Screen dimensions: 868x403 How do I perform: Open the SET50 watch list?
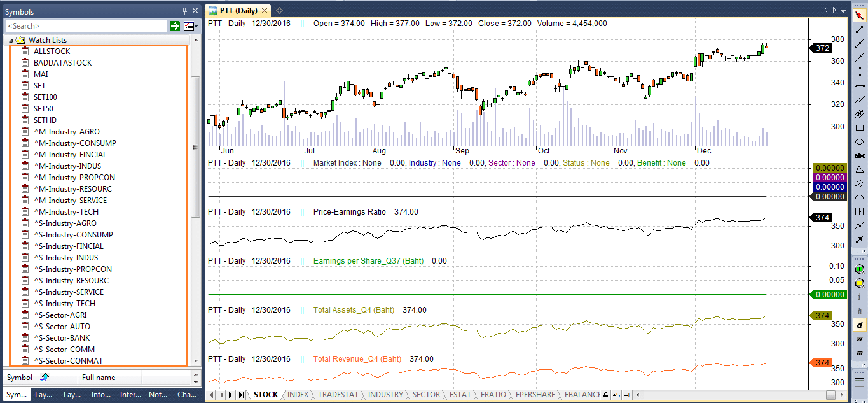pyautogui.click(x=43, y=109)
